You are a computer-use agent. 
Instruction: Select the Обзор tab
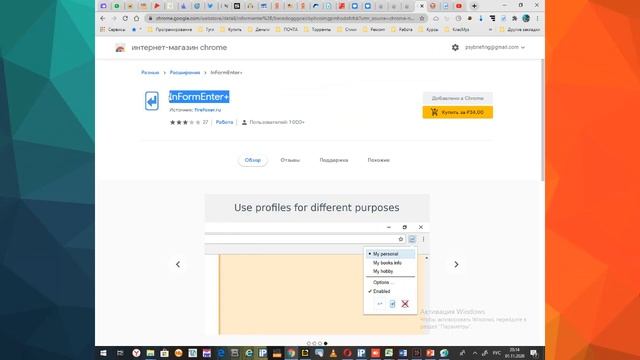point(253,160)
